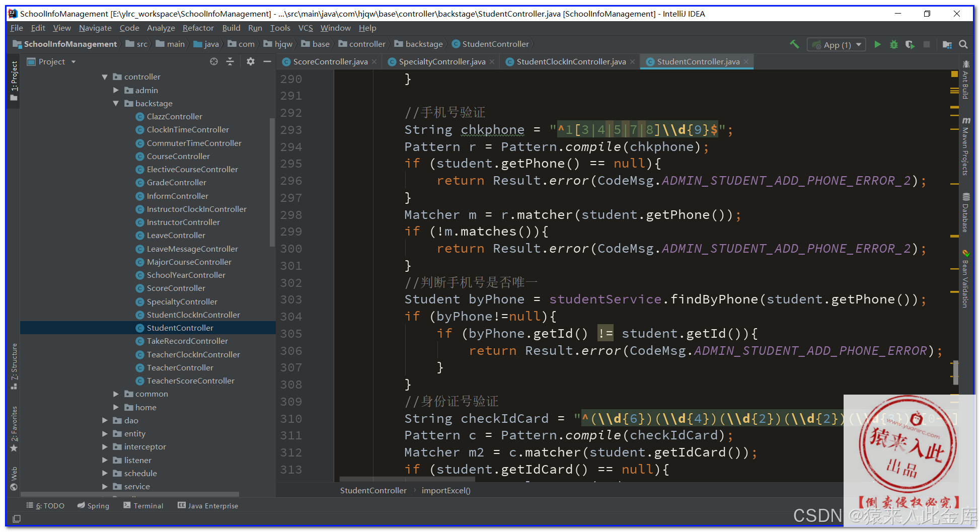
Task: Start debugging with the bug icon
Action: (x=893, y=44)
